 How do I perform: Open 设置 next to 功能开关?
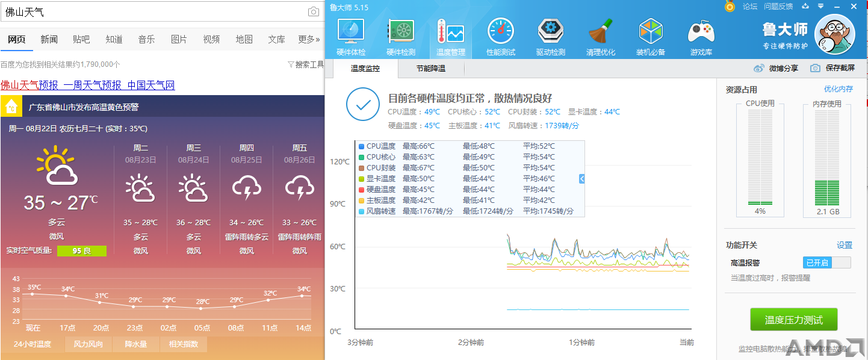click(845, 245)
